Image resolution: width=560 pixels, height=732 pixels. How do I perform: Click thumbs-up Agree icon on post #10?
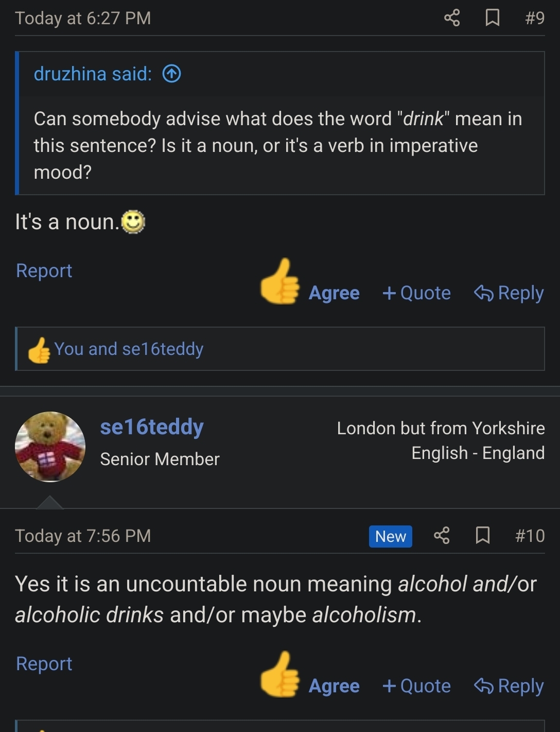click(280, 675)
